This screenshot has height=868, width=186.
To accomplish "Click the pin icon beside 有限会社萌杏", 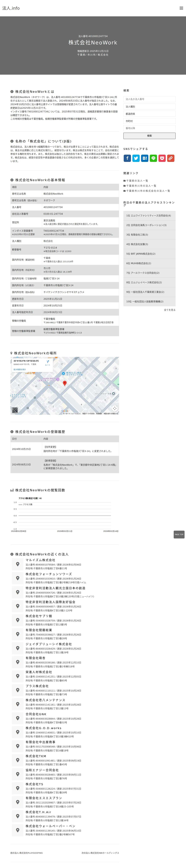I will (x=18, y=662).
